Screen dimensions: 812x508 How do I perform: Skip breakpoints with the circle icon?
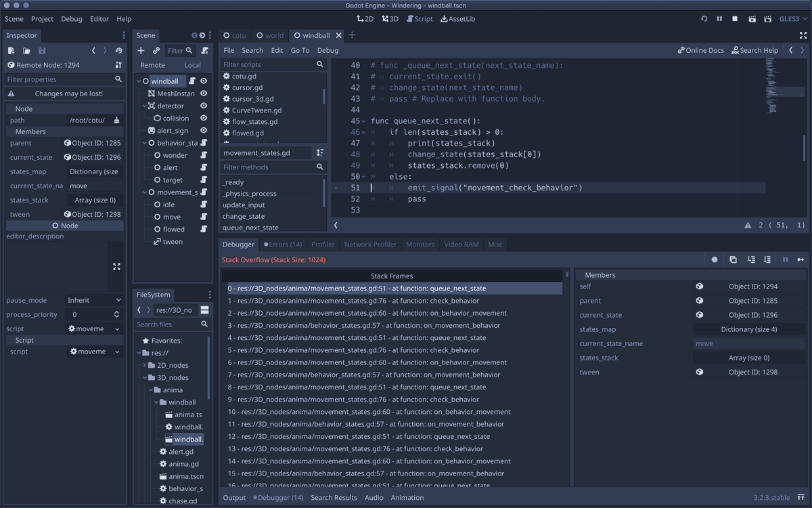click(x=715, y=259)
